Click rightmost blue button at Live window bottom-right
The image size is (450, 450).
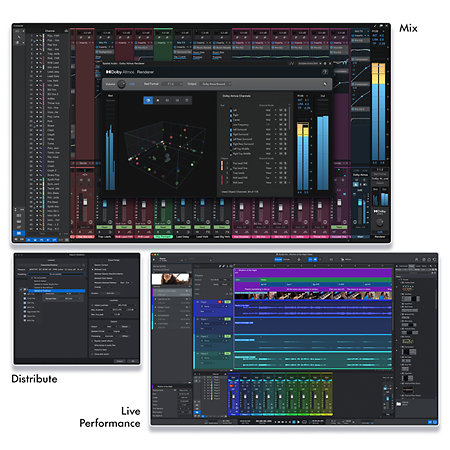[435, 422]
